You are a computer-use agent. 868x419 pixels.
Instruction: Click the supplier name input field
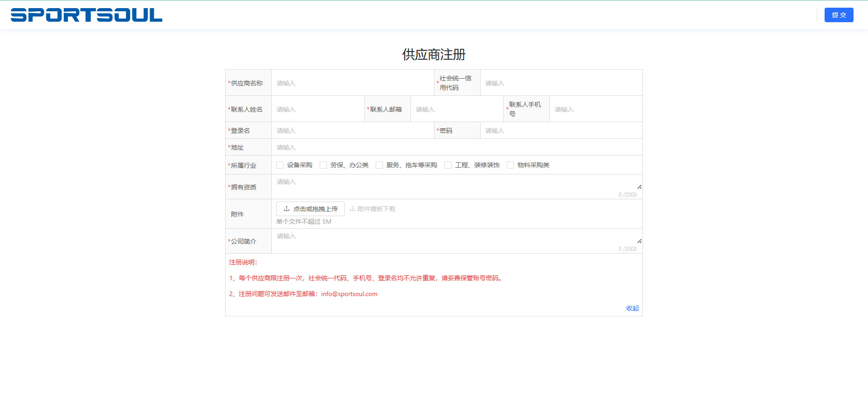(353, 83)
